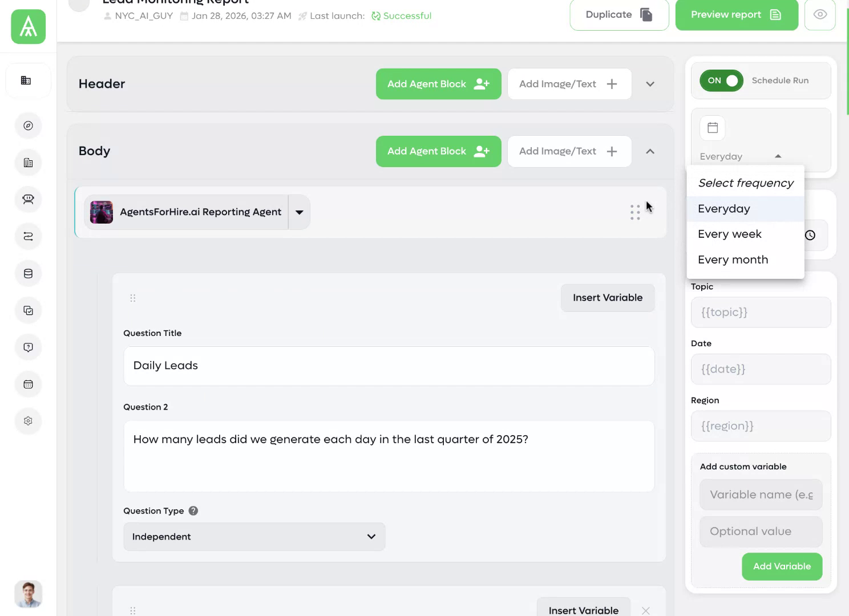Screen dimensions: 849x616
Task: Click the Optional value input field
Action: (x=761, y=532)
